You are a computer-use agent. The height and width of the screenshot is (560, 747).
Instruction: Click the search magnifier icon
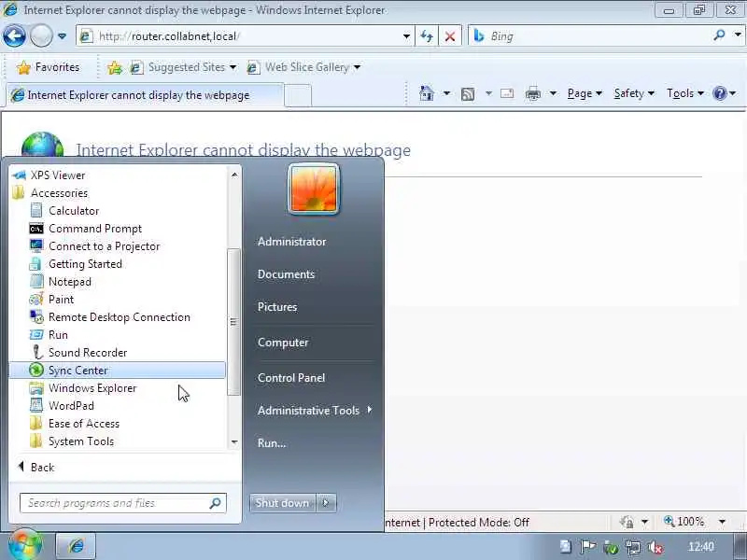(x=719, y=35)
